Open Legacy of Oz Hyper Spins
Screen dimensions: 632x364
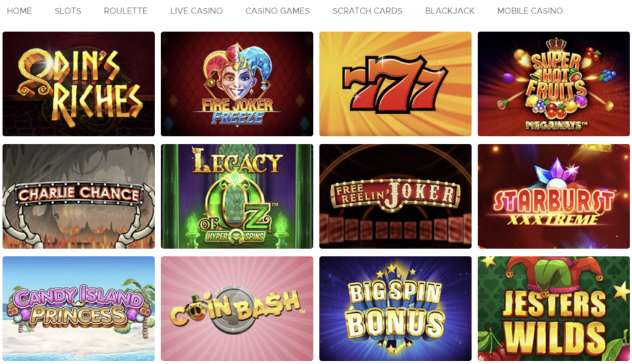click(237, 196)
